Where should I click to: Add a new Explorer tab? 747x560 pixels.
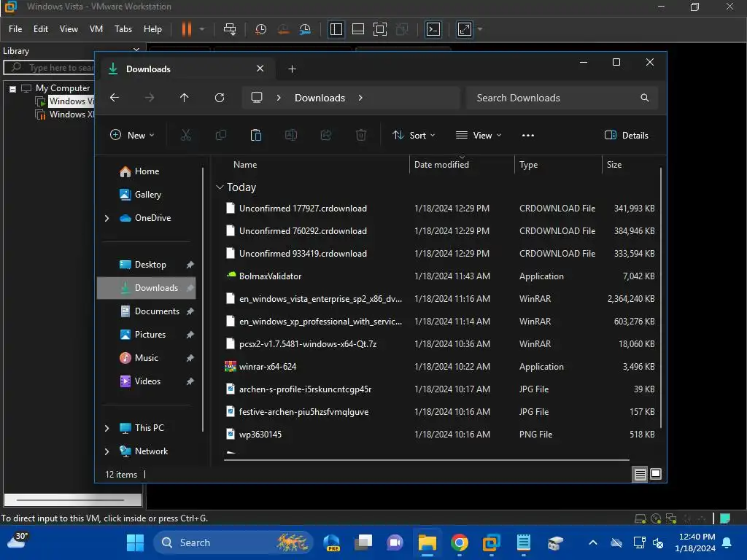[292, 69]
